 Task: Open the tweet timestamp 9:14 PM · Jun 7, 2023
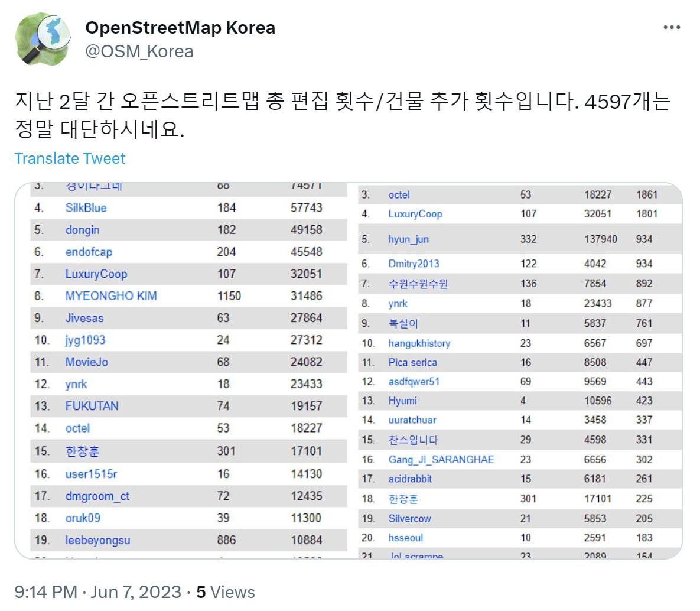click(98, 592)
